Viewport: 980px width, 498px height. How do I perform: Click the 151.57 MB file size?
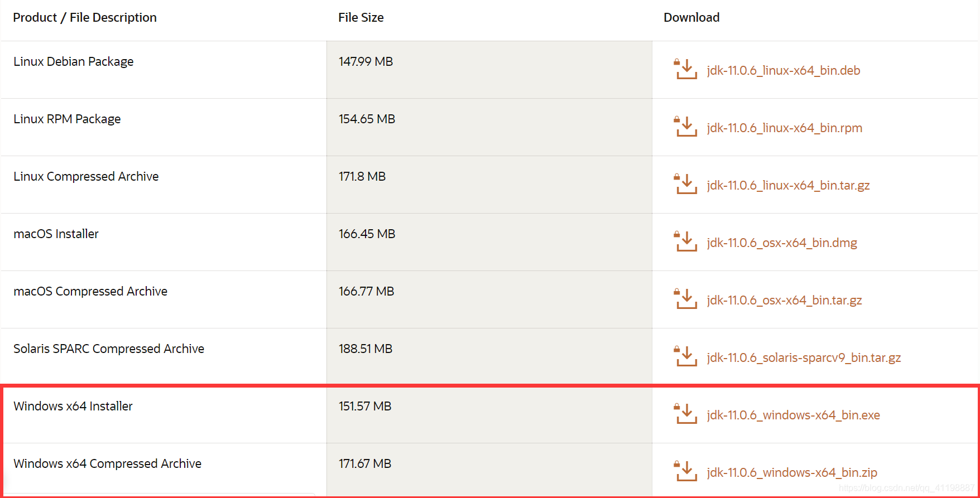point(365,407)
